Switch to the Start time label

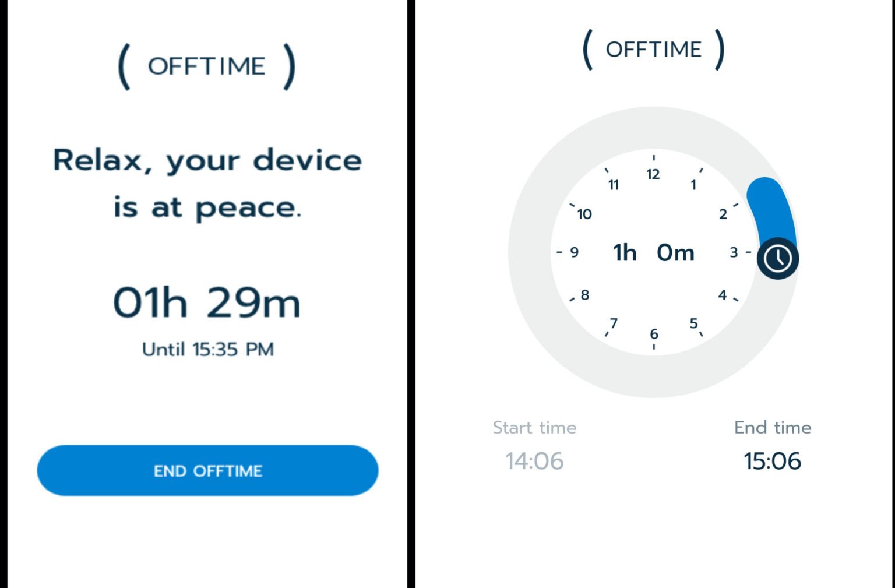(x=534, y=427)
